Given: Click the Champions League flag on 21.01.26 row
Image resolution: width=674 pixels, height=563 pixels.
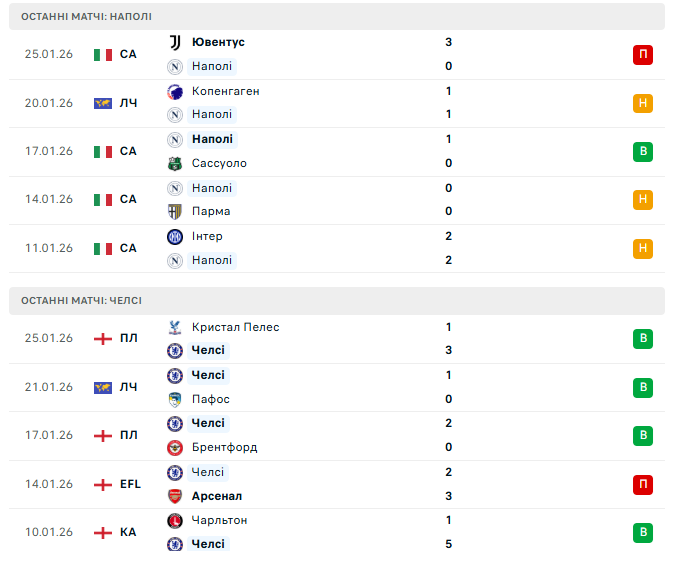Looking at the screenshot, I should (103, 387).
